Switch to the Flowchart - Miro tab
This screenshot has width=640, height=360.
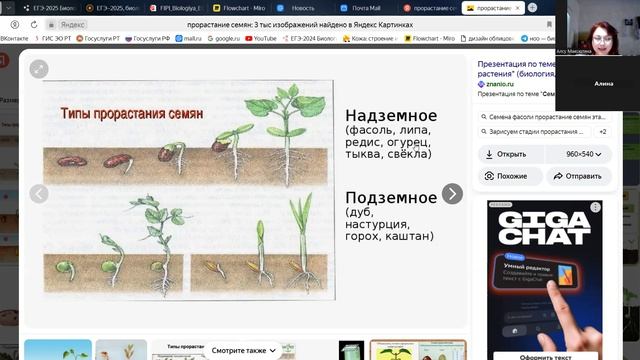[x=240, y=8]
